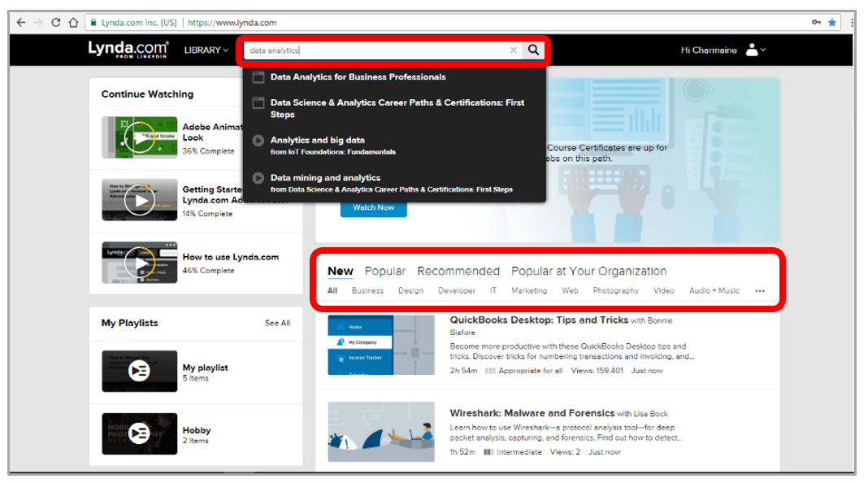Image resolution: width=868 pixels, height=483 pixels.
Task: Click See All playlists link
Action: pyautogui.click(x=277, y=323)
